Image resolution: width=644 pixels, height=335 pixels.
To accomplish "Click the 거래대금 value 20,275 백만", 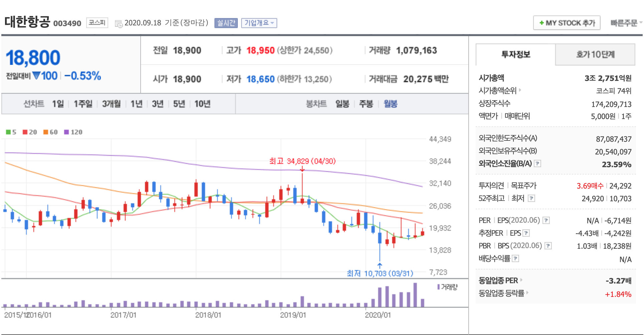I will 426,79.
